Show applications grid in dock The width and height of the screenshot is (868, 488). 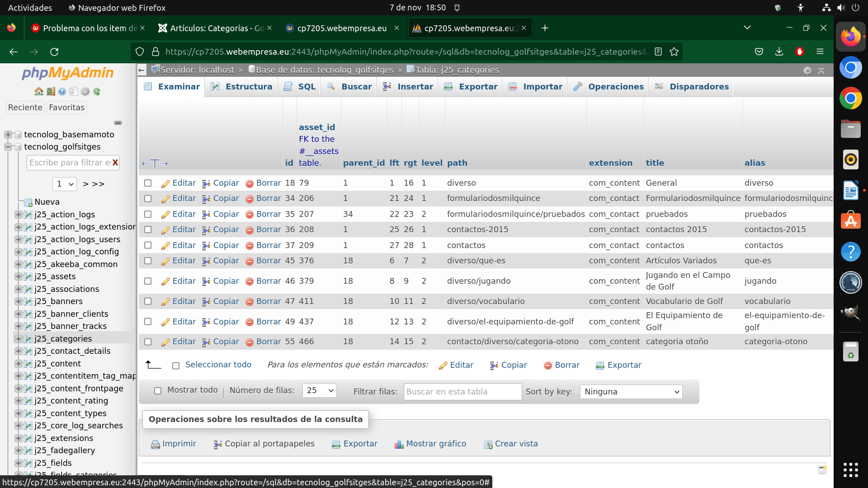click(x=850, y=470)
